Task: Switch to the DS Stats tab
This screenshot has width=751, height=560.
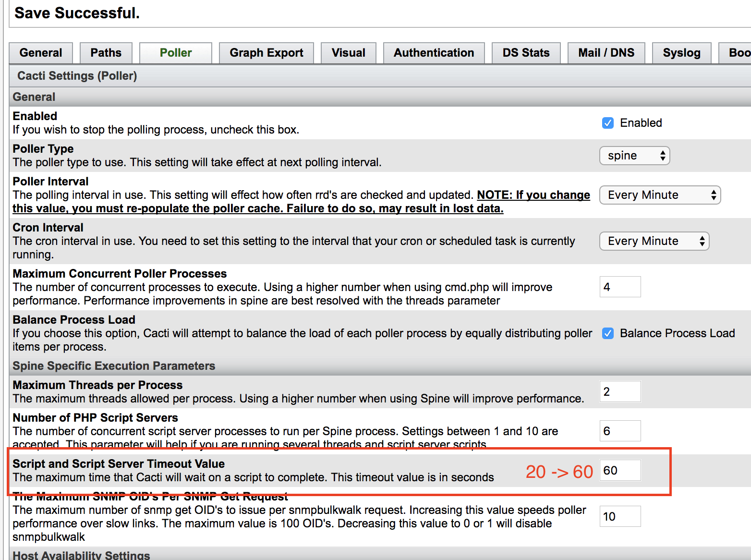Action: [526, 53]
